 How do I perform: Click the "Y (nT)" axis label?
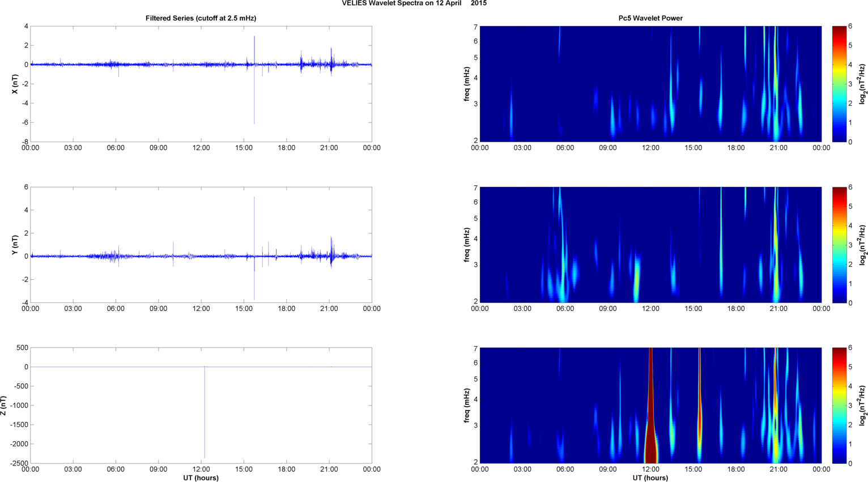15,245
